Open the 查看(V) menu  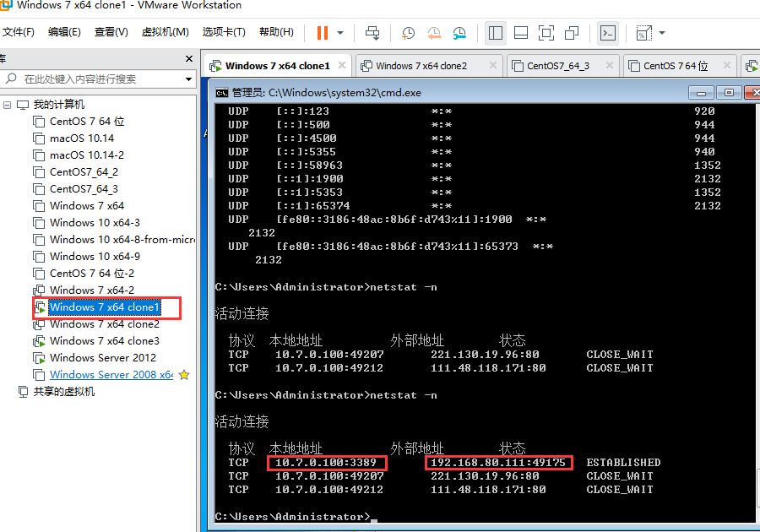(111, 32)
